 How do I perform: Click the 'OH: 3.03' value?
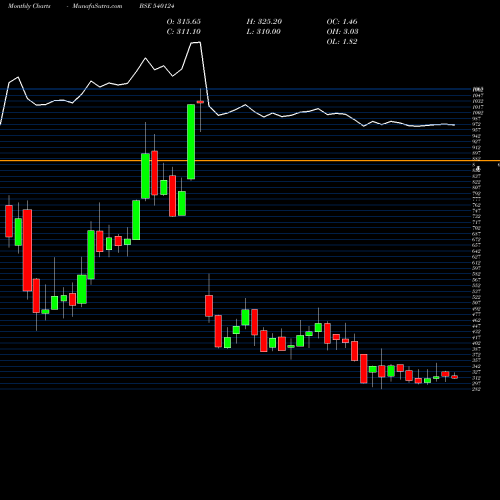342,31
